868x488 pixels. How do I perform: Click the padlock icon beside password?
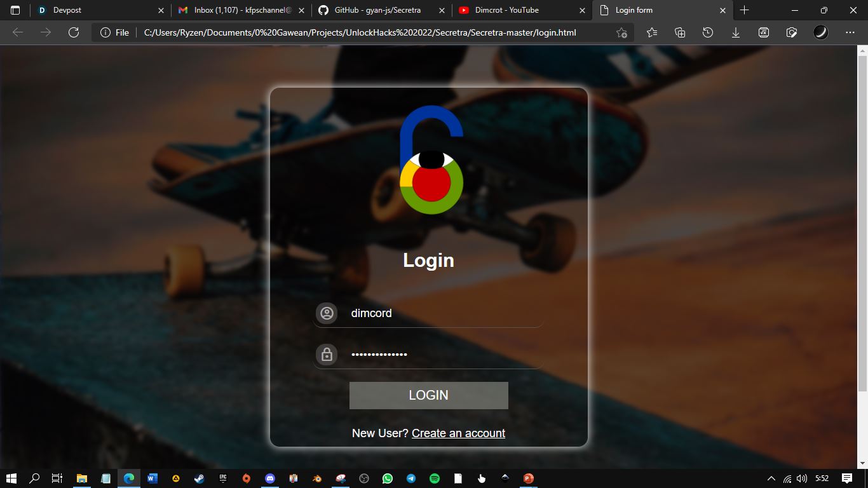[x=327, y=355]
